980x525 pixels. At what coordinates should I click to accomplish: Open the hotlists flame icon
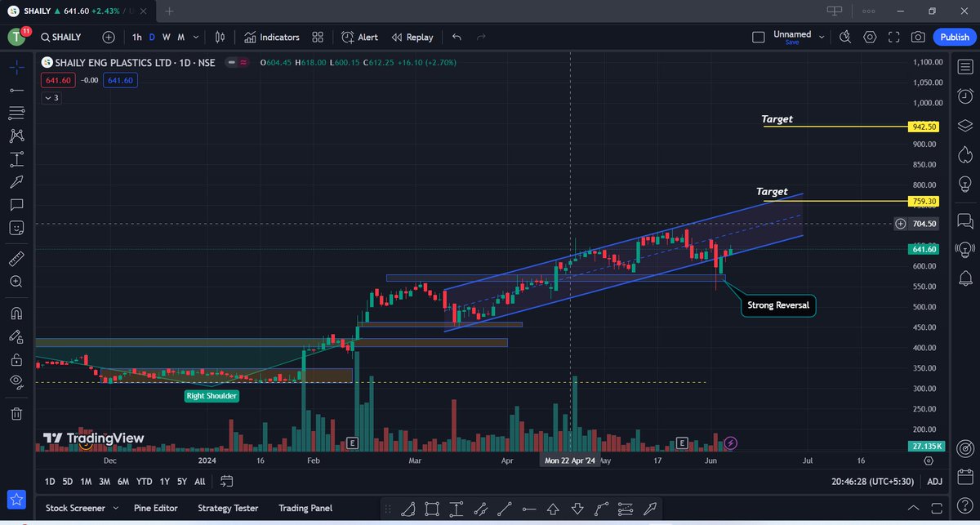point(964,153)
